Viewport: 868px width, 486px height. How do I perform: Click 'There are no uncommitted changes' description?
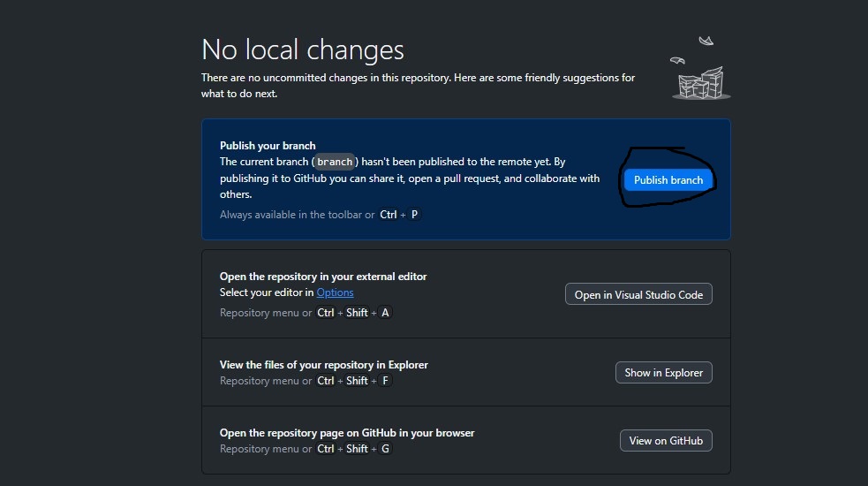pos(418,86)
